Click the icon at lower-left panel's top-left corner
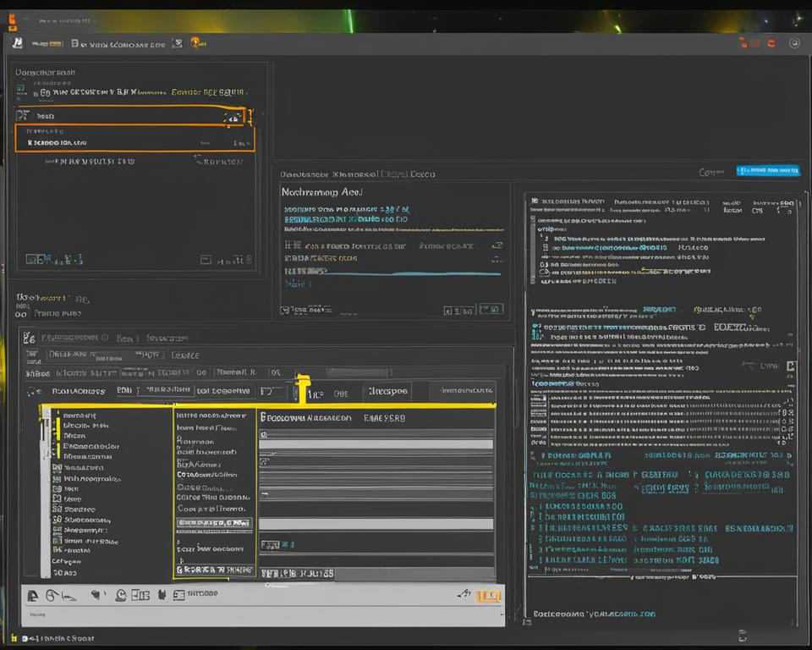Screen dimensions: 812x650 point(29,338)
